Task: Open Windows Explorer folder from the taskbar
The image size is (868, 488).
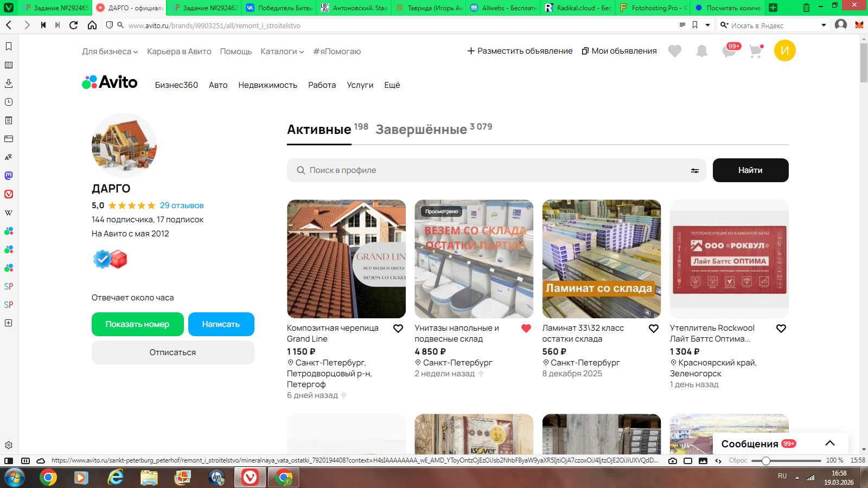Action: point(149,477)
